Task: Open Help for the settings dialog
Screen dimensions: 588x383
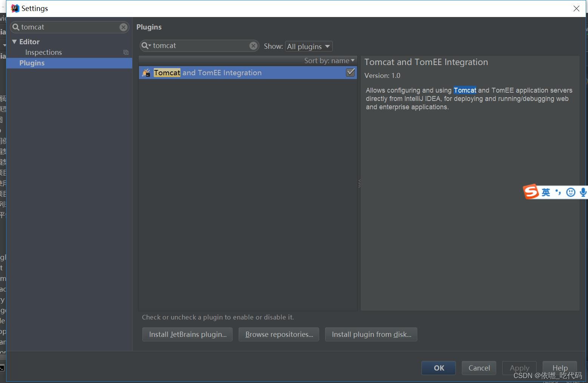Action: tap(560, 368)
